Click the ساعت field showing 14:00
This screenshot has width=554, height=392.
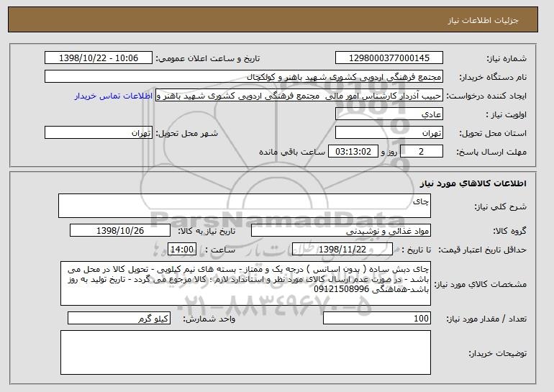click(x=182, y=250)
